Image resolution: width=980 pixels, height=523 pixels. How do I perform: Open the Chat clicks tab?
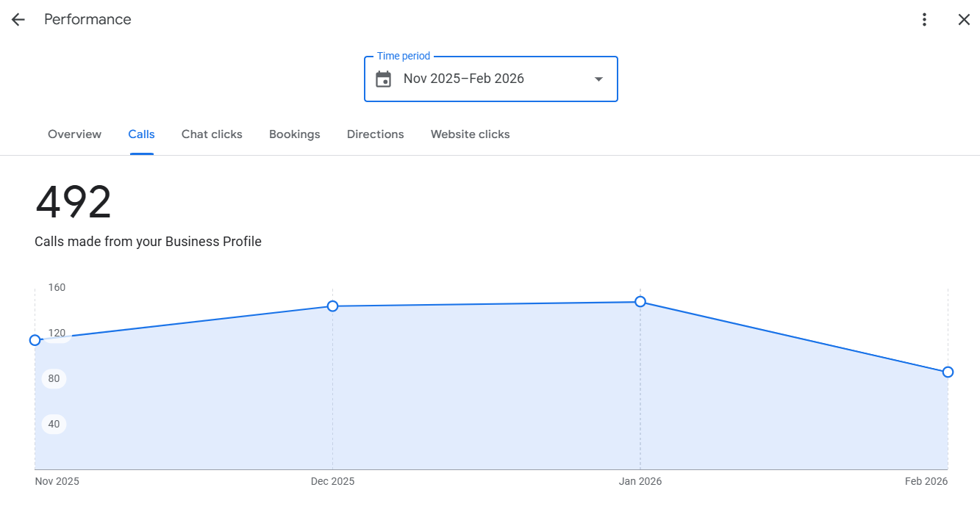(212, 134)
